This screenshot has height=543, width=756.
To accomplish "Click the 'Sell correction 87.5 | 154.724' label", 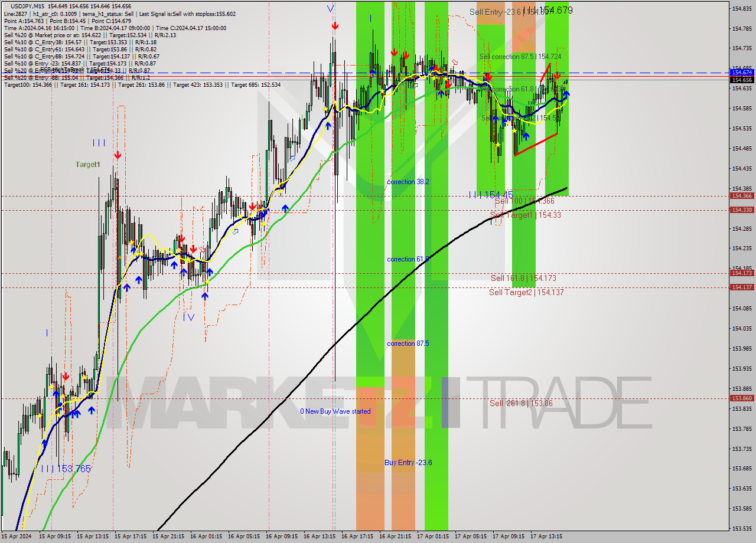I will point(520,57).
